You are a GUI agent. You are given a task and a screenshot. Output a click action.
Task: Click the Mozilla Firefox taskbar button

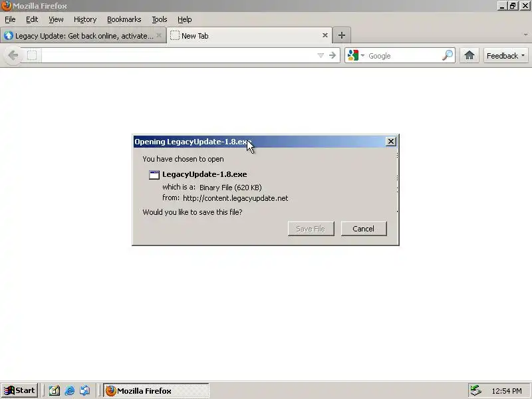point(156,390)
